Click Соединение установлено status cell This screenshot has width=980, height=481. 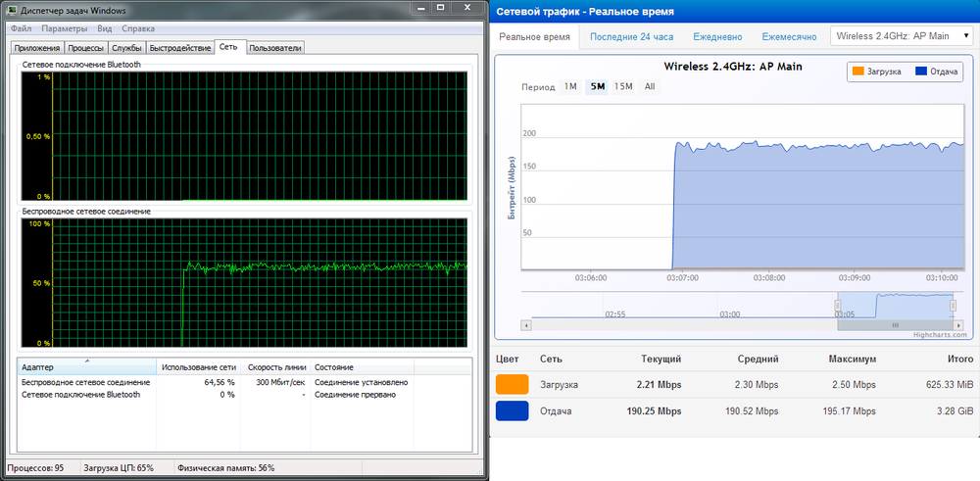pyautogui.click(x=362, y=382)
